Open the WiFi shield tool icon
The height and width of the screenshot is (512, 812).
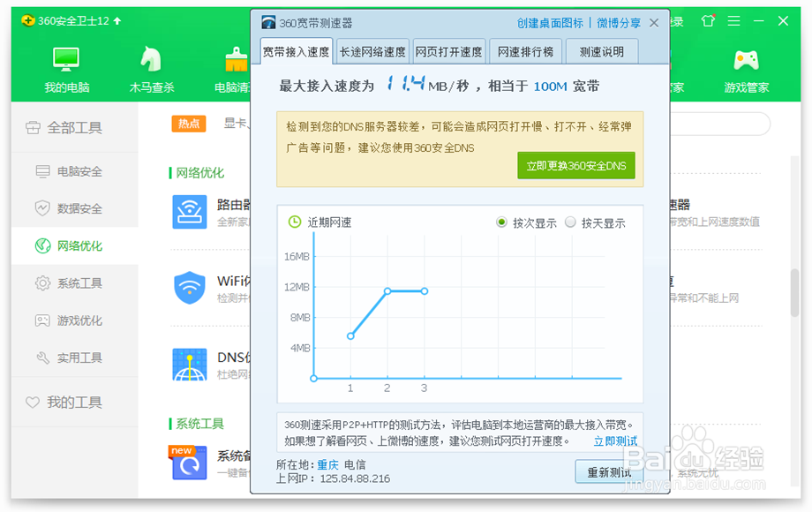(x=190, y=288)
